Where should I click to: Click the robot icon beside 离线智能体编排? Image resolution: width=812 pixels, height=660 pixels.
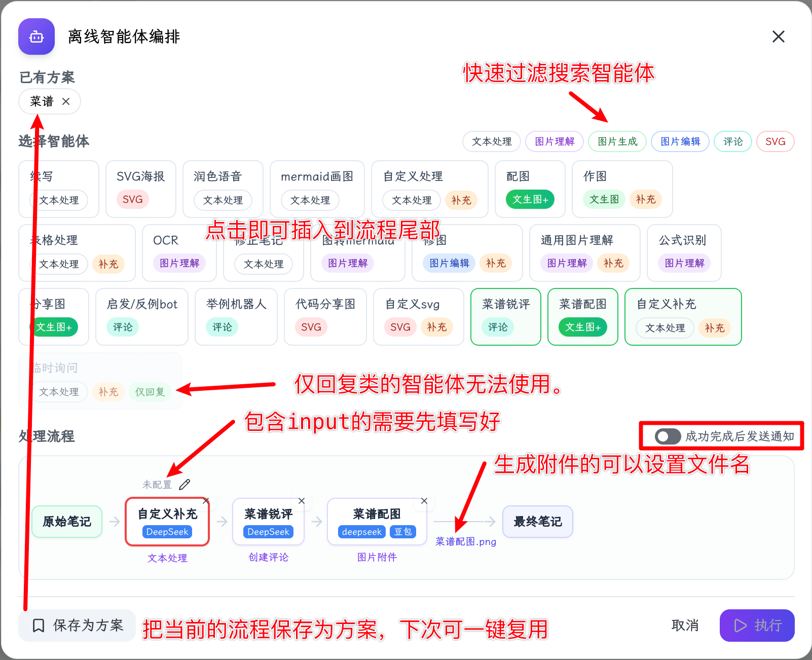(36, 36)
